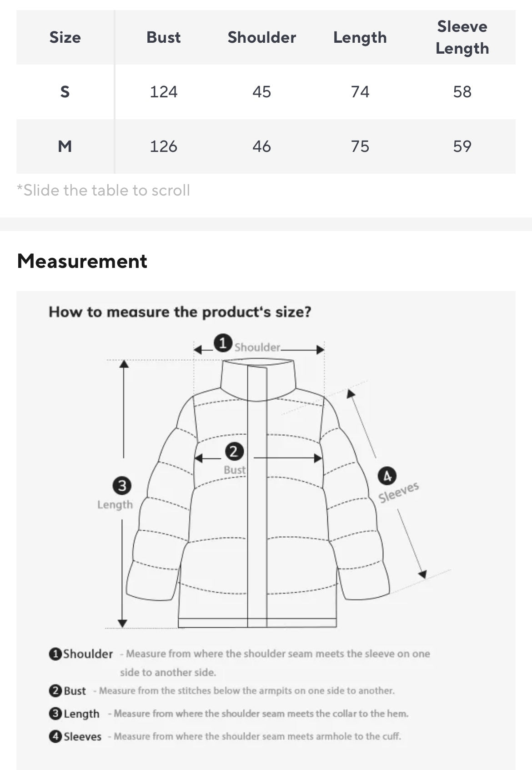Select the Bust column header in the table

[x=163, y=37]
